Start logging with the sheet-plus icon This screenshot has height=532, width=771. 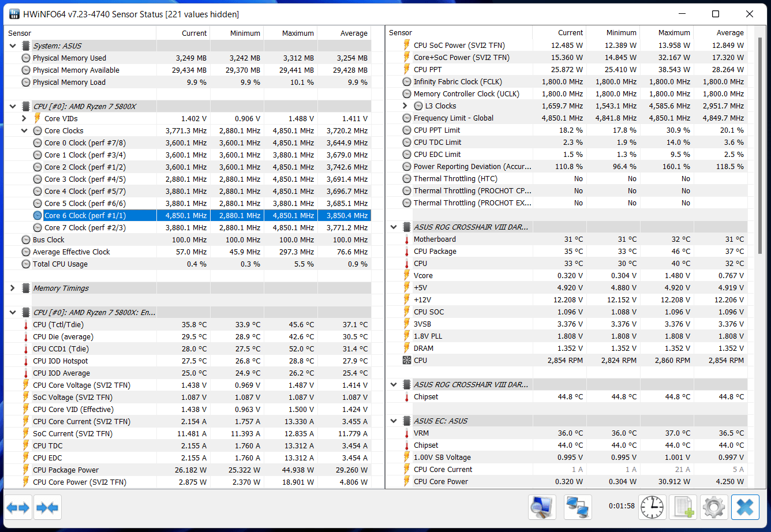pos(683,508)
